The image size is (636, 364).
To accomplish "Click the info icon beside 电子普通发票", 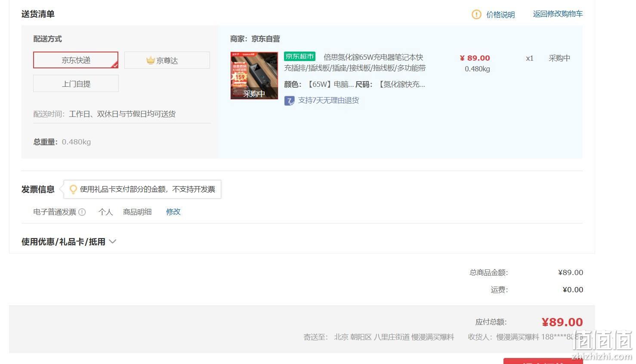I will pos(82,212).
